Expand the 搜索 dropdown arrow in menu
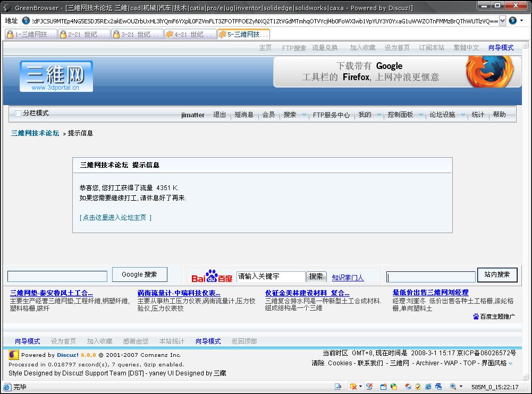The height and width of the screenshot is (394, 532). [304, 115]
